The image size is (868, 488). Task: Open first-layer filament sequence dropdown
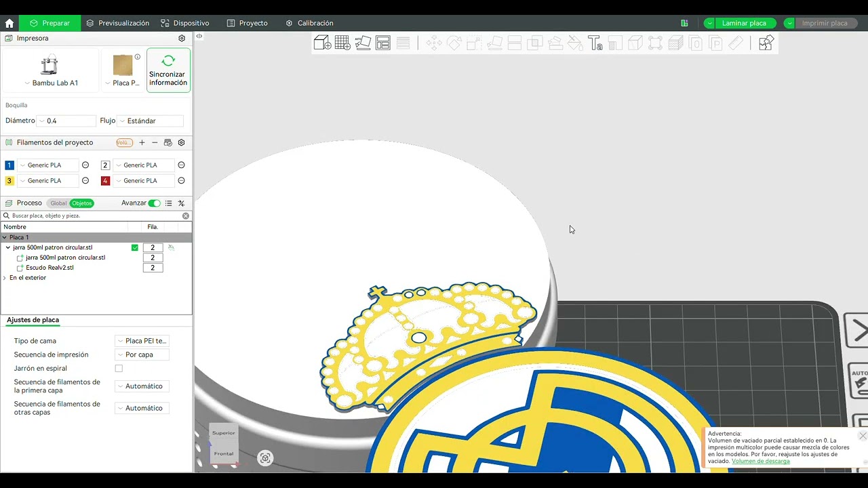(142, 386)
